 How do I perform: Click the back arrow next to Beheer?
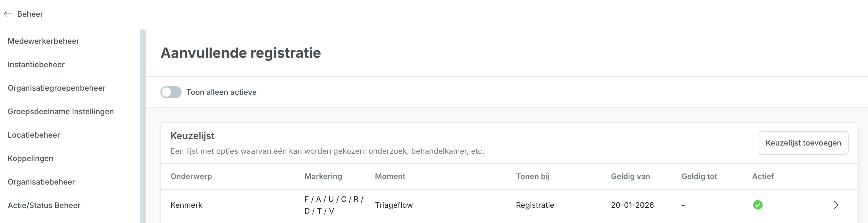click(8, 14)
